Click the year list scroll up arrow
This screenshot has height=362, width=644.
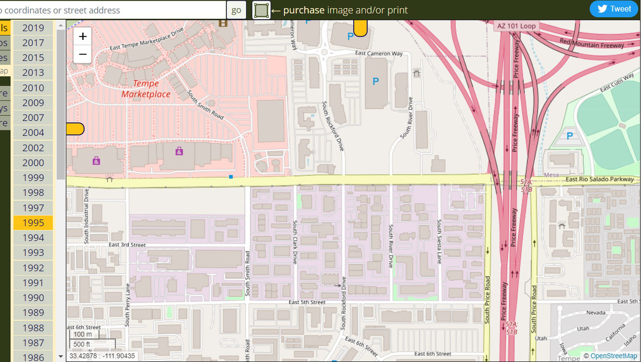pyautogui.click(x=61, y=25)
